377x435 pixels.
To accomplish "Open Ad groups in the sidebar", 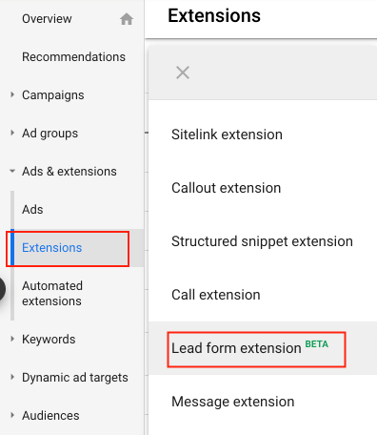I will [x=50, y=134].
